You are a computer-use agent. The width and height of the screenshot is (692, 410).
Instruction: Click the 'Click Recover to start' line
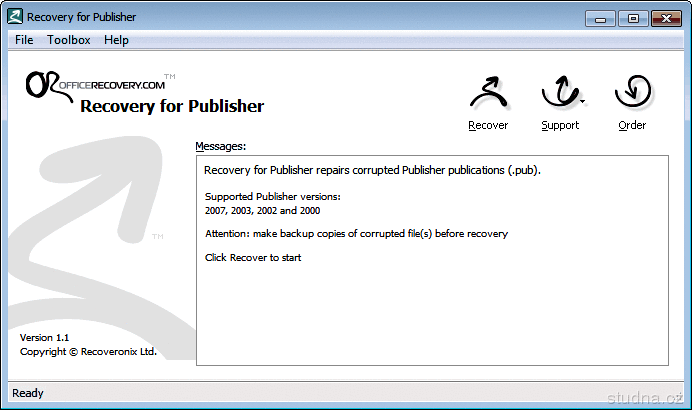coord(253,258)
